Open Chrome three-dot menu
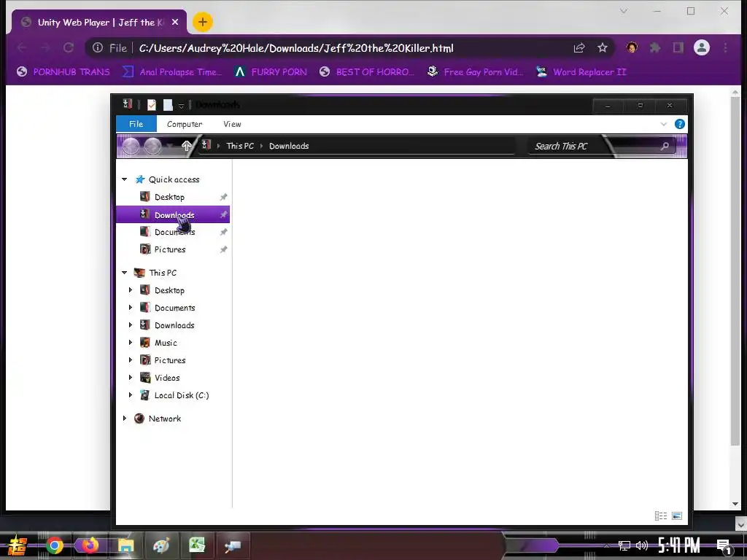Image resolution: width=747 pixels, height=560 pixels. click(725, 47)
